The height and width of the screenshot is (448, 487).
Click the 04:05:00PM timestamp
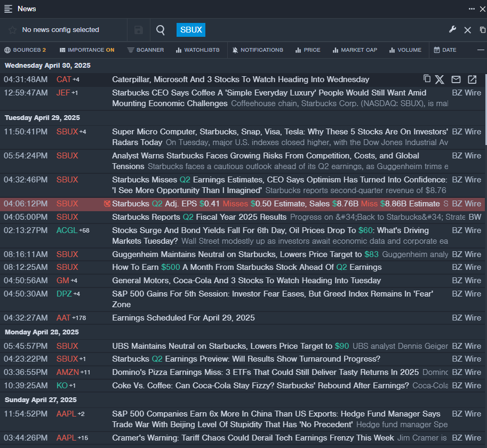point(26,217)
